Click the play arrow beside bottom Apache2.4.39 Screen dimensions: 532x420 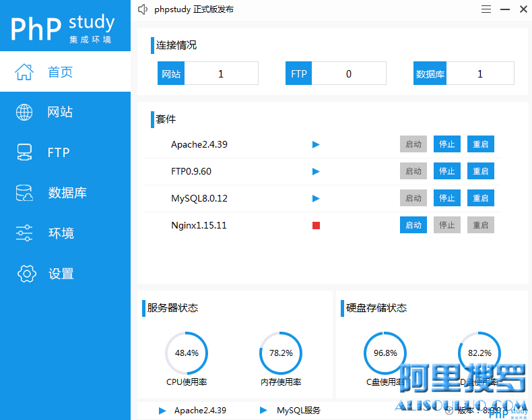tap(162, 411)
